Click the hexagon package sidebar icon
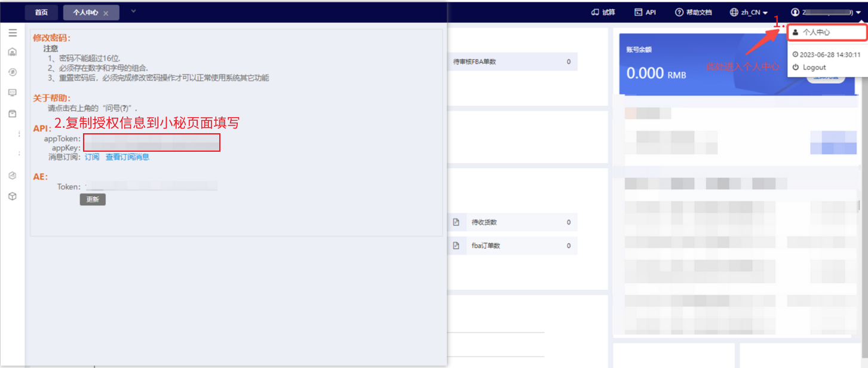868x368 pixels. (x=13, y=176)
